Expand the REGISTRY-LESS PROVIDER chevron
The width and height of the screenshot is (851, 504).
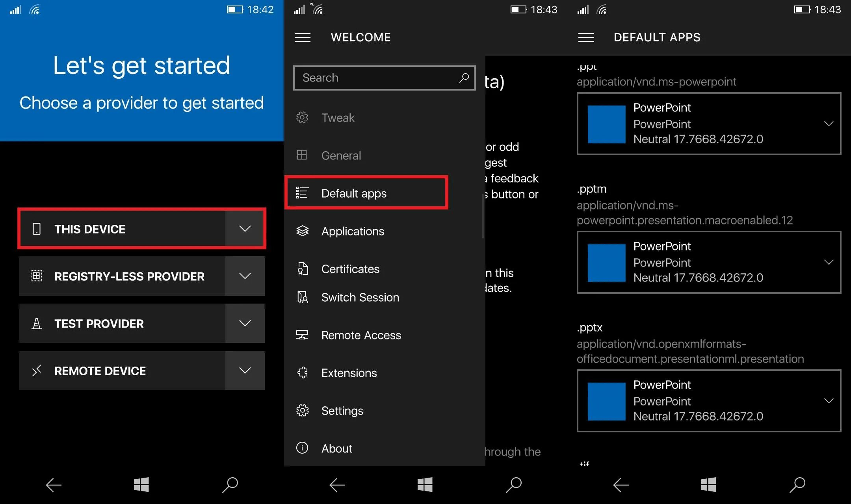click(x=245, y=276)
